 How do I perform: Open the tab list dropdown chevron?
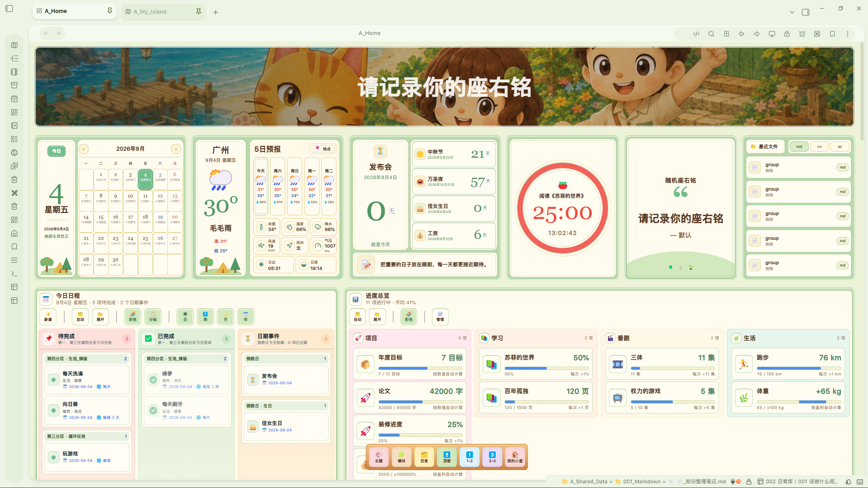click(x=792, y=12)
